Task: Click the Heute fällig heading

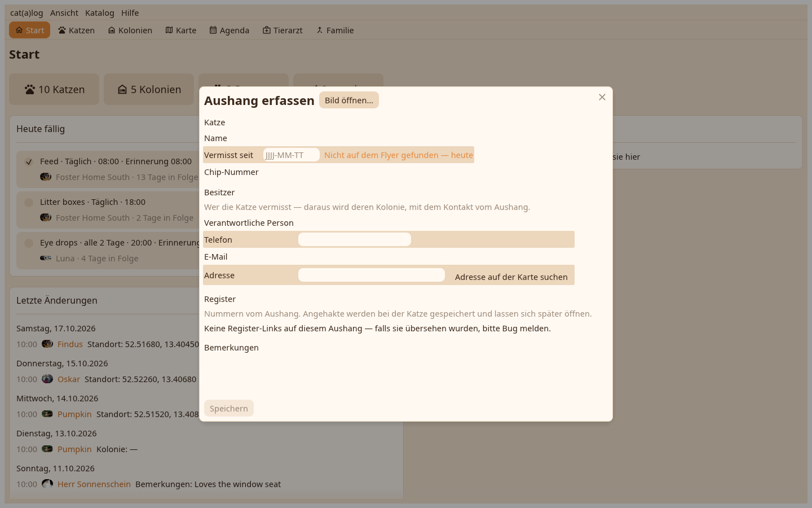Action: pos(41,129)
